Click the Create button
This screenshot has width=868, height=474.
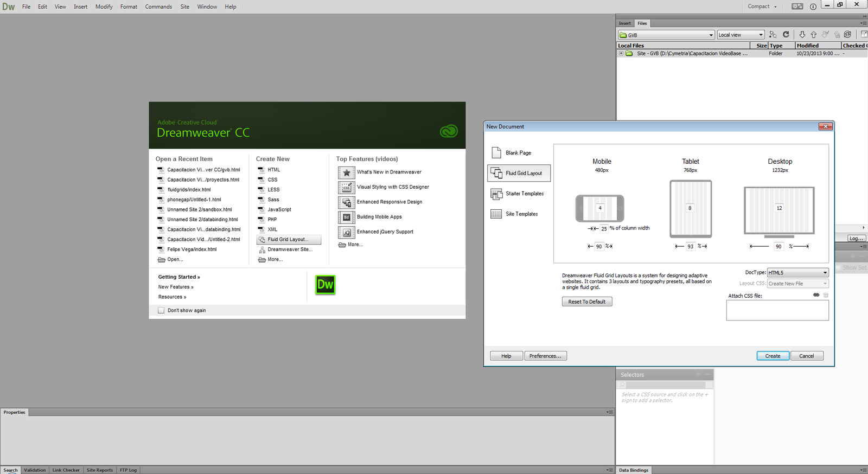point(773,356)
